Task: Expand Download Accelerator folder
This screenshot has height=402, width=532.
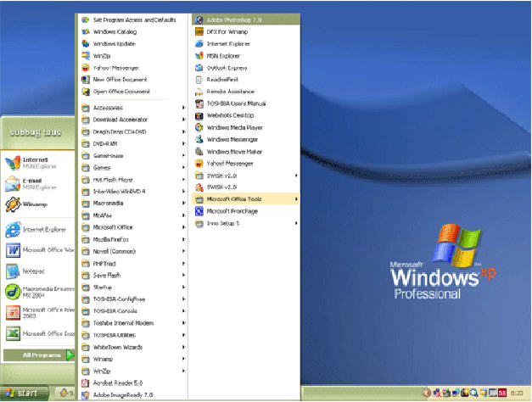Action: click(x=132, y=120)
